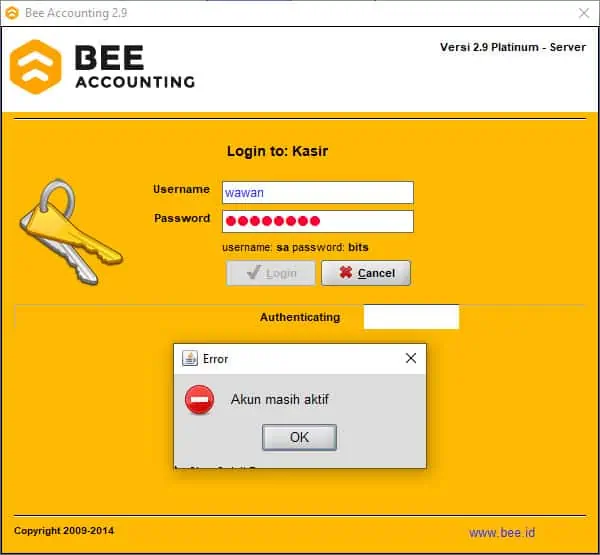The width and height of the screenshot is (600, 555).
Task: Click the 'Authenticating' status label
Action: point(300,317)
